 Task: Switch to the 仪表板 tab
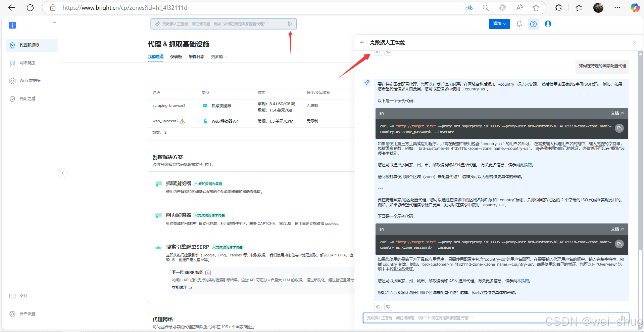pyautogui.click(x=176, y=57)
